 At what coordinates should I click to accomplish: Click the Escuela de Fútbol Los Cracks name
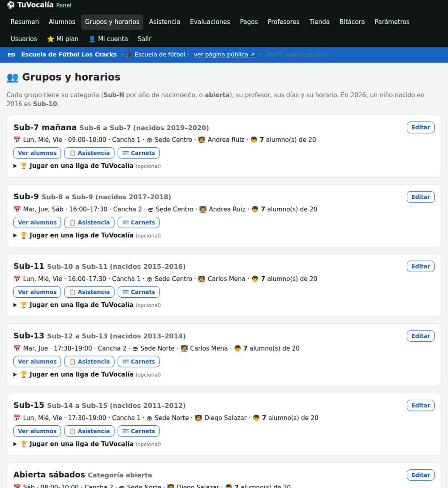pyautogui.click(x=69, y=55)
